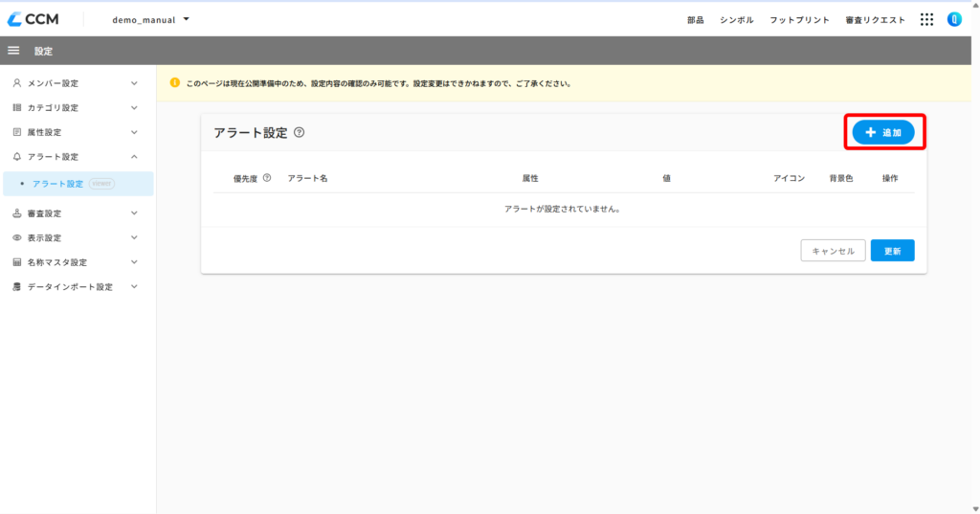Go to シンボル in top navigation
Image resolution: width=980 pixels, height=514 pixels.
tap(737, 20)
